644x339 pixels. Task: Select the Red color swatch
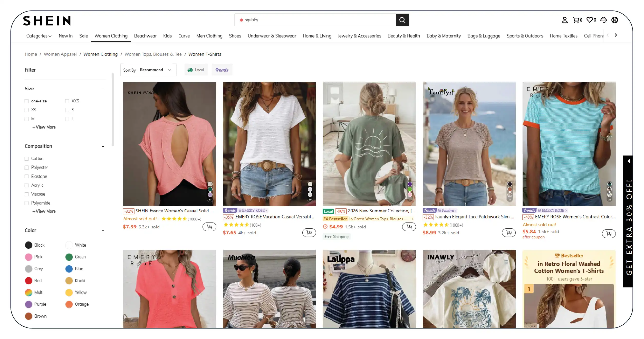28,280
